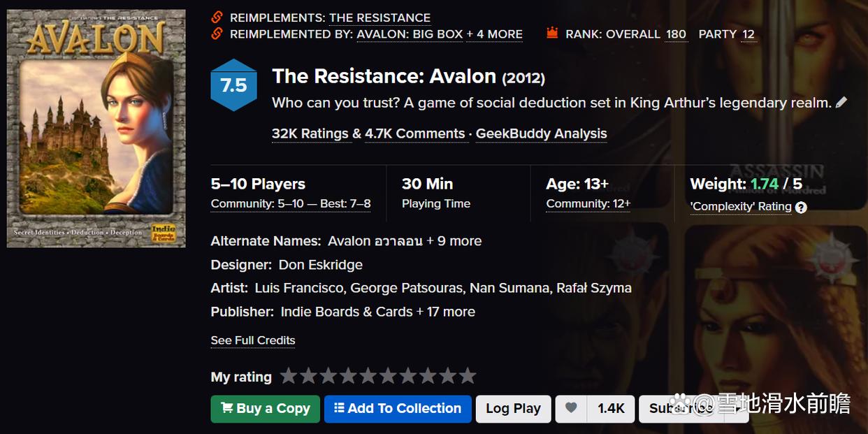Screen dimensions: 868x434
Task: Expand the '+ 4 more' reimplementations link
Action: click(x=494, y=34)
